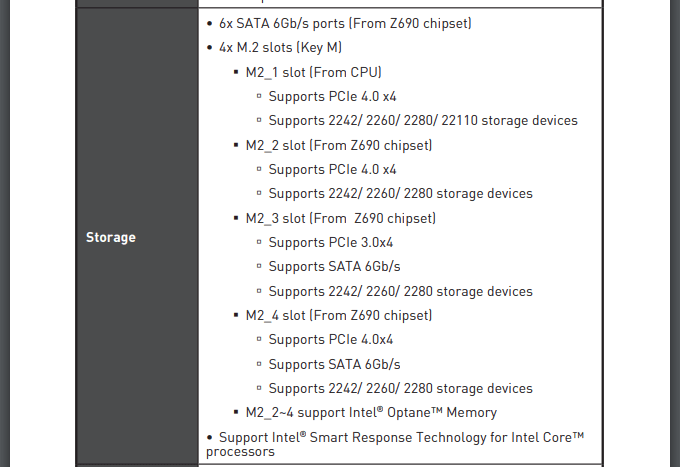Click the 2242/2260/2280 storage devices line under M2_4

click(x=400, y=389)
